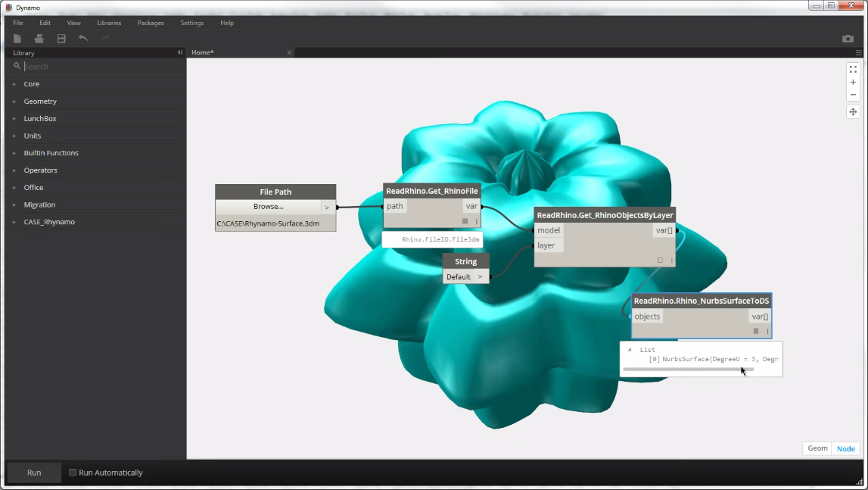Click the Dynamo application icon in title bar
The height and width of the screenshot is (490, 868).
coord(9,8)
